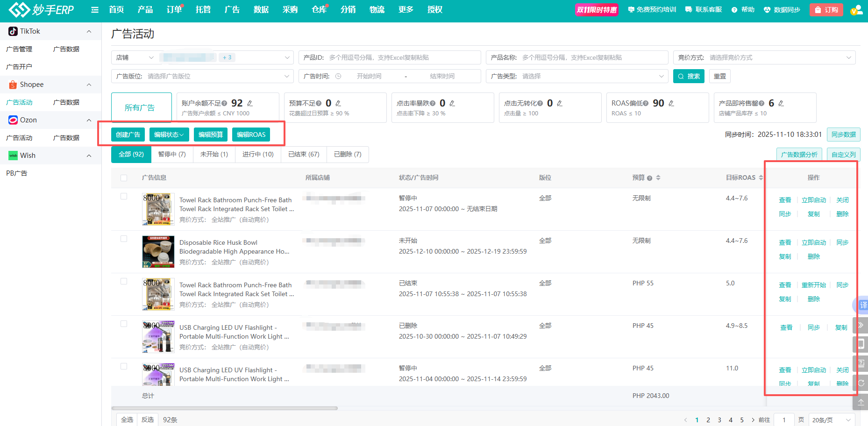868x426 pixels.
Task: Open the user avatar in the top-right corner
Action: (x=856, y=10)
